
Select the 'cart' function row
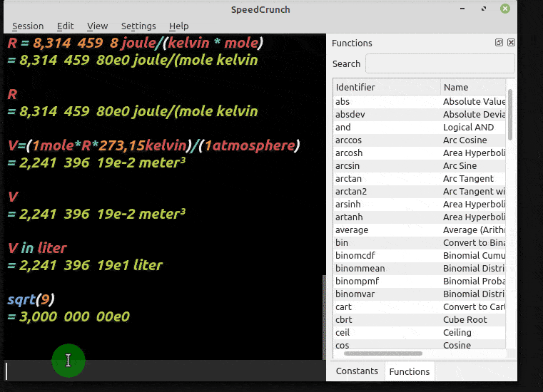420,306
